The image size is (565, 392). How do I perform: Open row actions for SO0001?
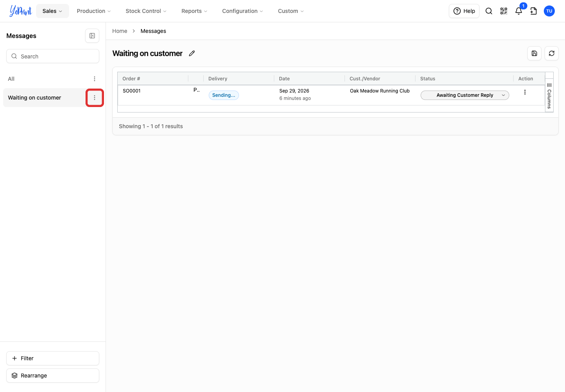[x=525, y=92]
